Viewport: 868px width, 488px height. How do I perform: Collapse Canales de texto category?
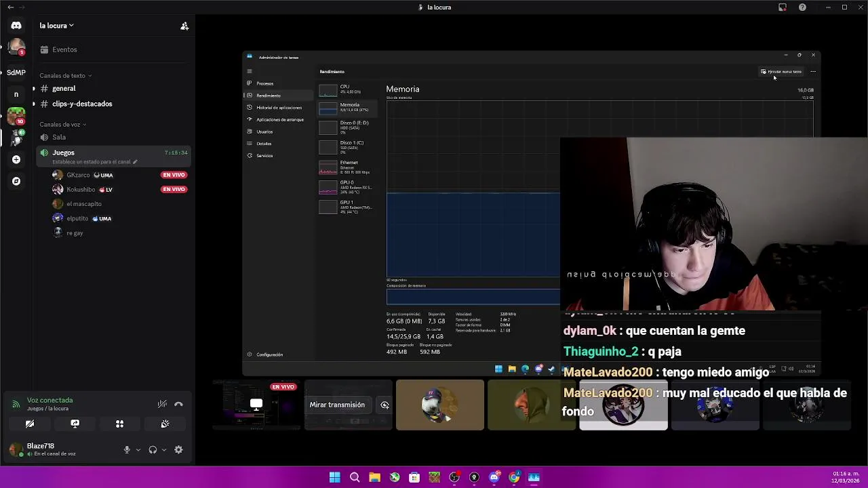coord(65,76)
